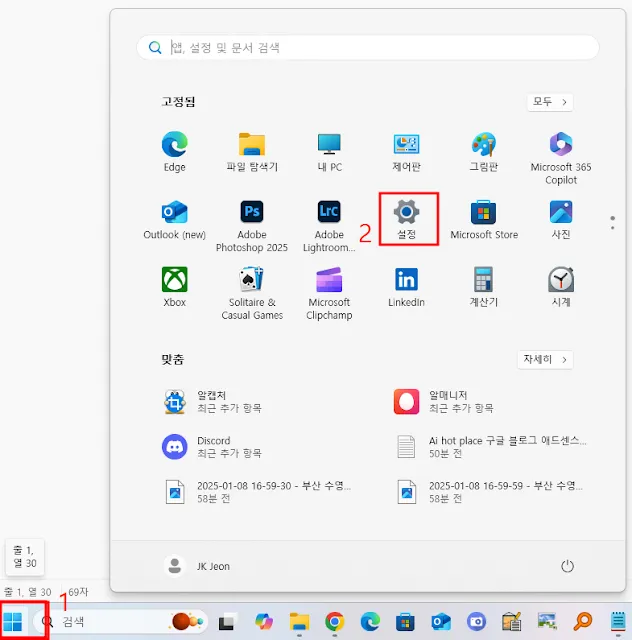
Task: Launch 그림판 paint app
Action: coord(483,151)
